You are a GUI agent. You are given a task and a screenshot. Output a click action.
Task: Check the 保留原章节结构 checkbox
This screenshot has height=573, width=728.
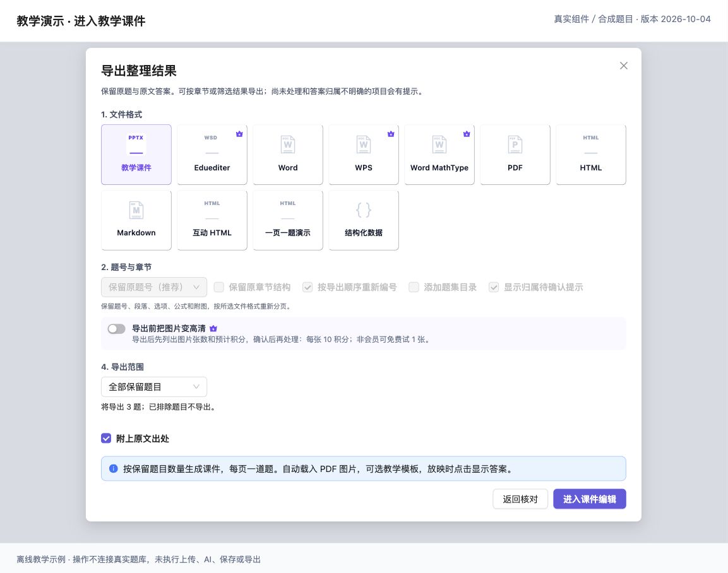(218, 287)
